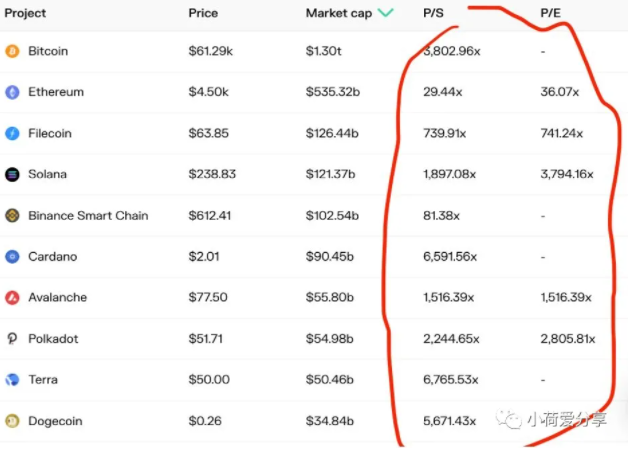Toggle Market cap sort arrow

coord(386,13)
